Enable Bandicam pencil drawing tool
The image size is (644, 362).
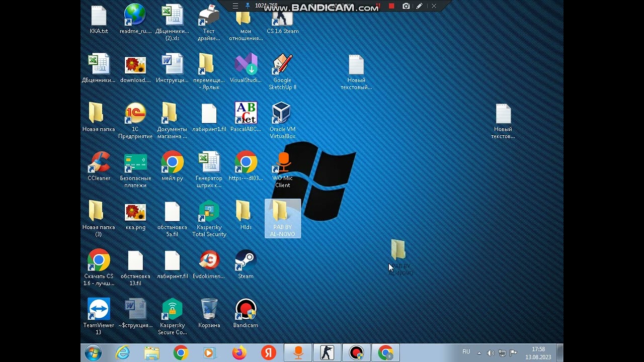point(419,6)
